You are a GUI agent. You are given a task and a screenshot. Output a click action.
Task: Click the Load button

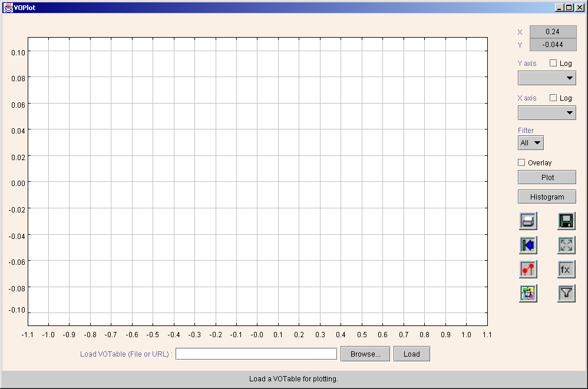[411, 354]
